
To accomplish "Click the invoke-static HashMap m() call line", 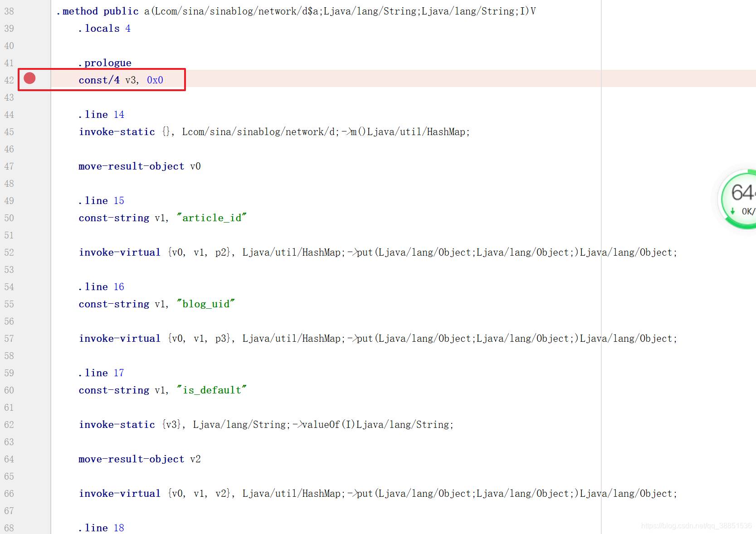I will tap(274, 132).
